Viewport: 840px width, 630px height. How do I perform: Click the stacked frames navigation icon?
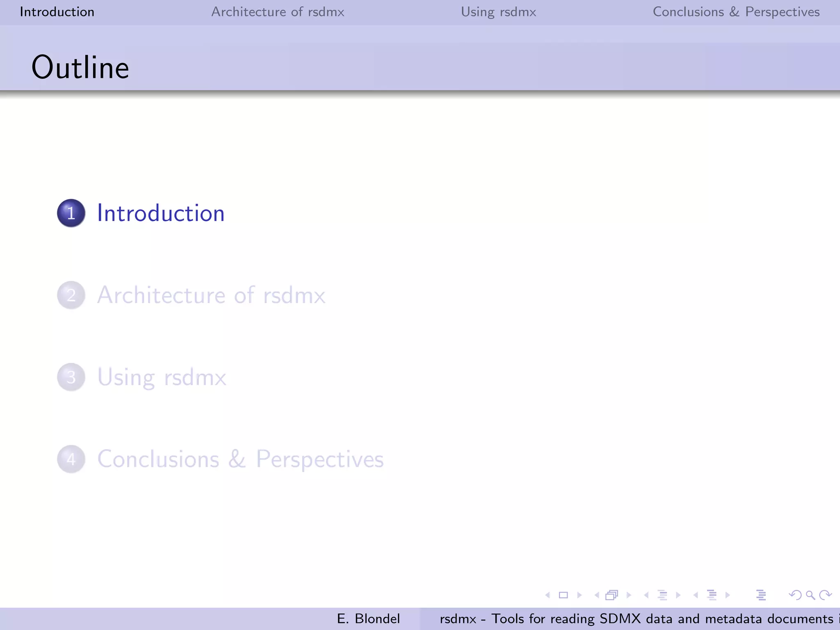pos(612,595)
